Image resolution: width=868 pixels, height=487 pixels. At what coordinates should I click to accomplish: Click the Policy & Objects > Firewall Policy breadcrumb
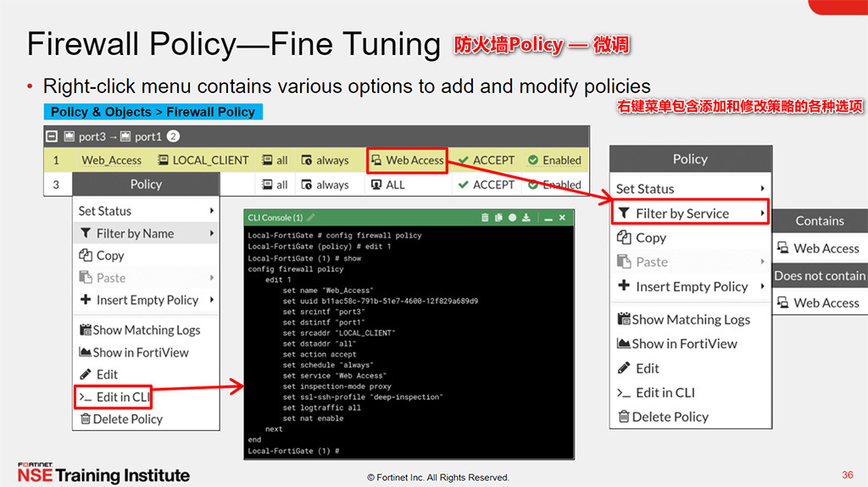pos(153,112)
